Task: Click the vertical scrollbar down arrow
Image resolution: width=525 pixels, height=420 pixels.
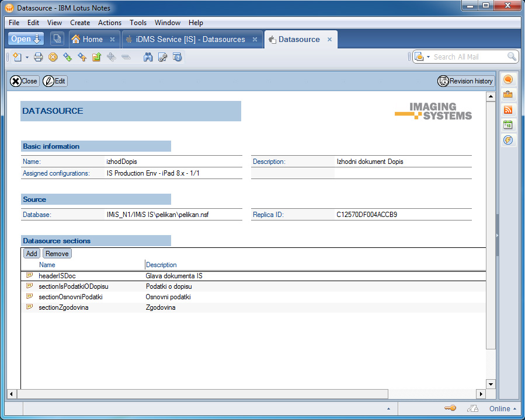Action: pos(491,384)
